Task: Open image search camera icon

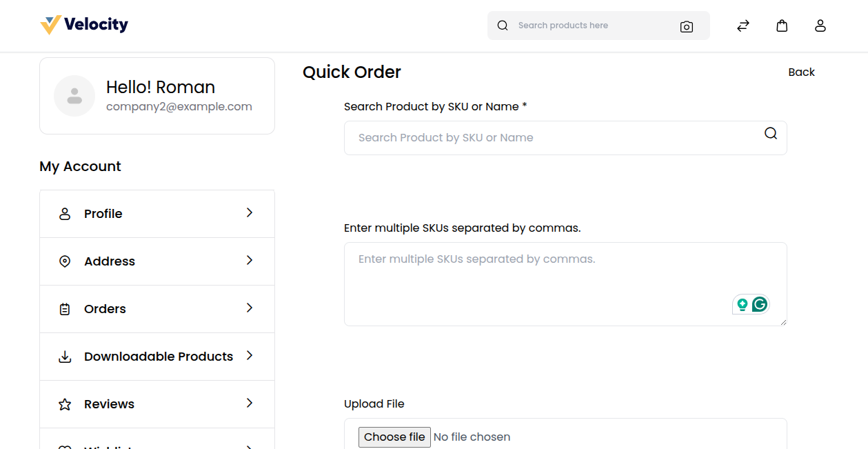Action: click(x=686, y=26)
